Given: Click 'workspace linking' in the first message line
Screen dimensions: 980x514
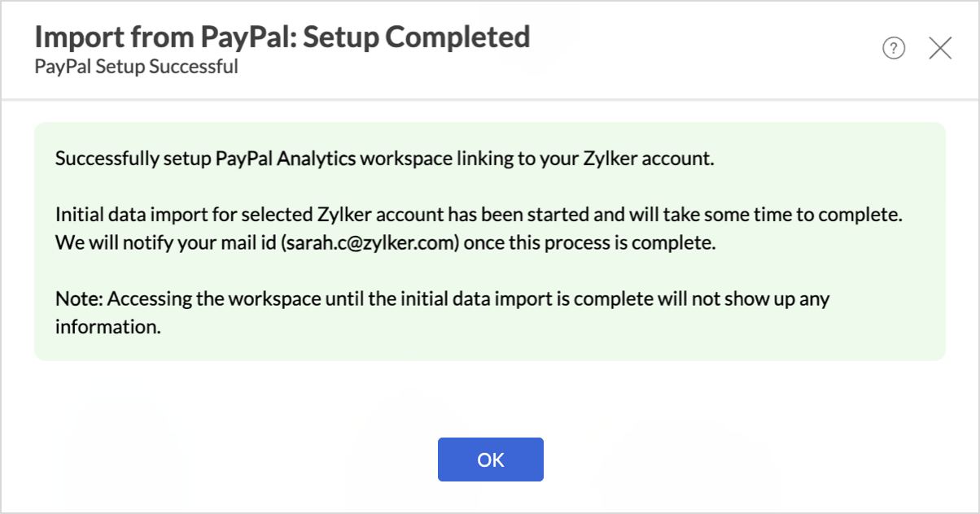Looking at the screenshot, I should (431, 159).
